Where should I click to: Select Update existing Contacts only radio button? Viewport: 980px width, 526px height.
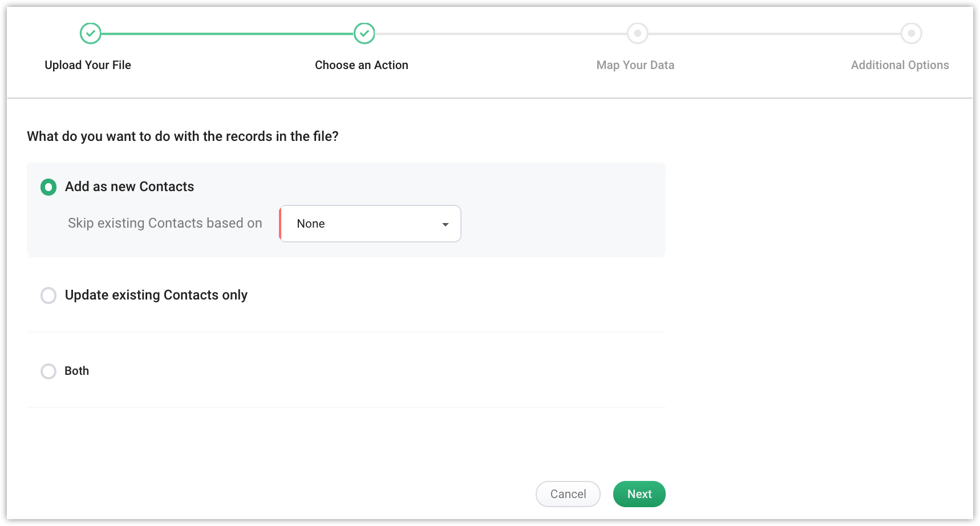48,296
